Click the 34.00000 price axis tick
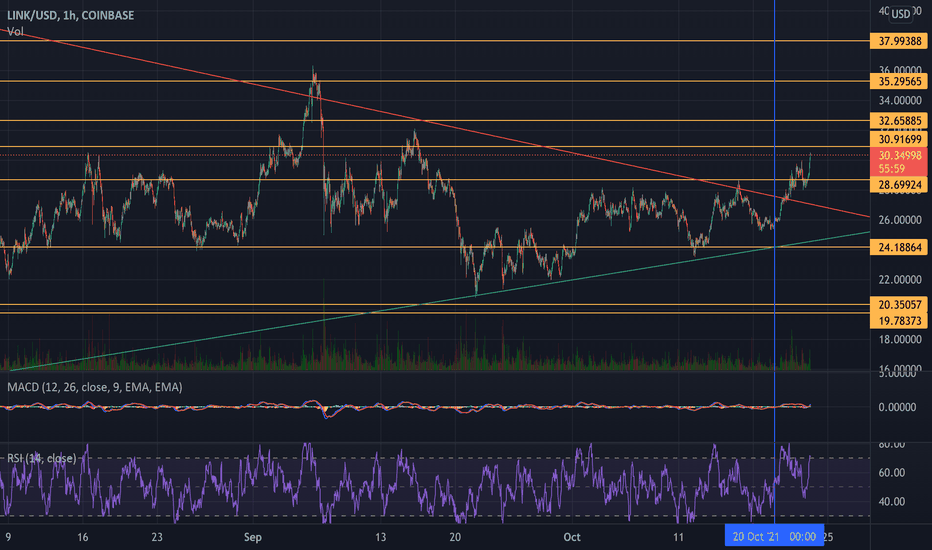This screenshot has height=550, width=932. [900, 100]
